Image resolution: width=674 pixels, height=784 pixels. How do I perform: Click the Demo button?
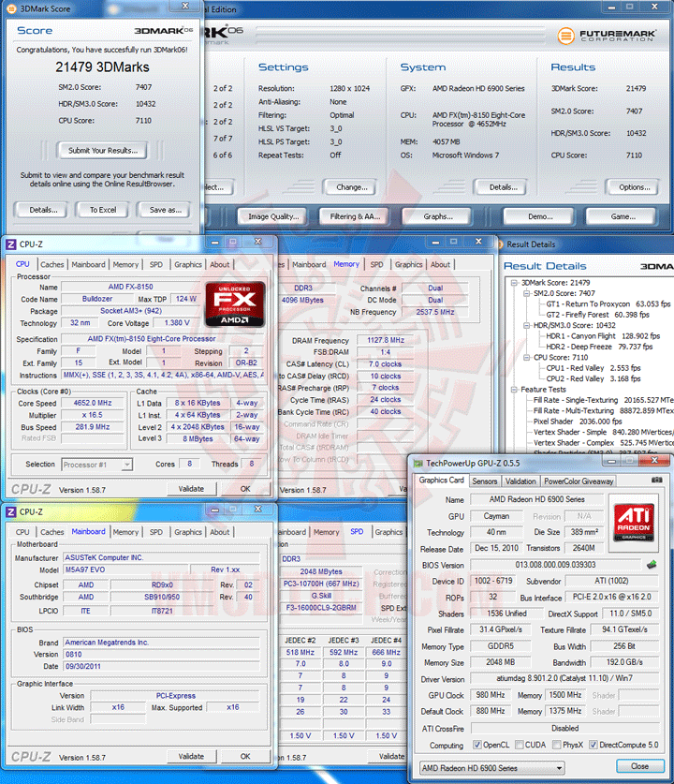[540, 216]
